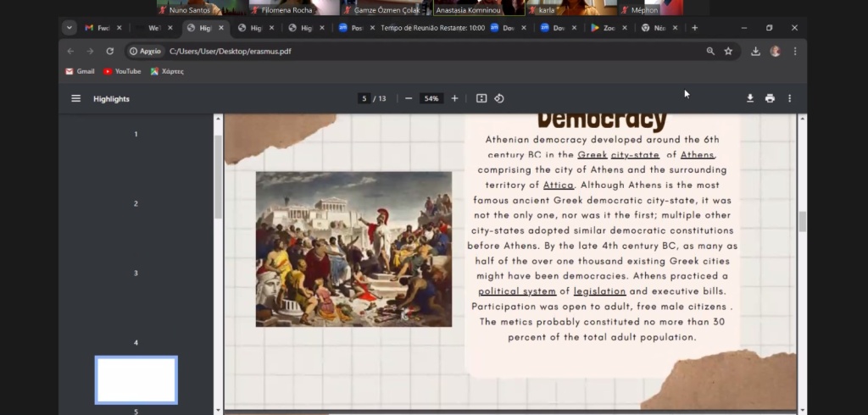Open PDF viewer more actions menu
The image size is (868, 415).
[x=789, y=98]
